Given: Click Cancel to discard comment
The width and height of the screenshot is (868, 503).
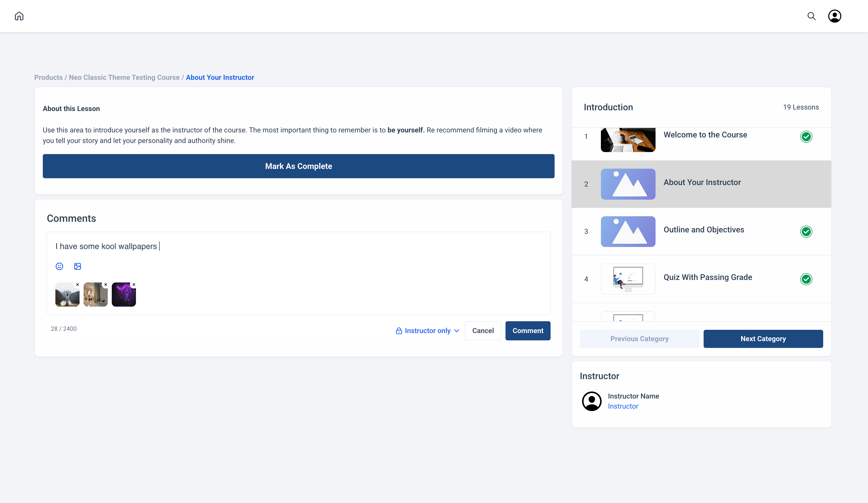Looking at the screenshot, I should click(x=483, y=331).
